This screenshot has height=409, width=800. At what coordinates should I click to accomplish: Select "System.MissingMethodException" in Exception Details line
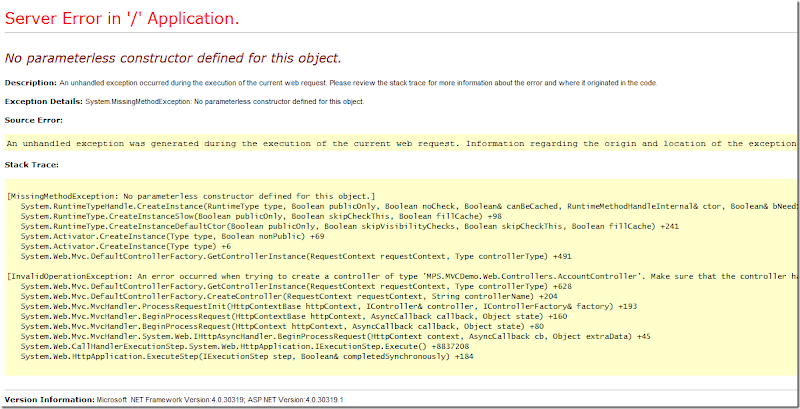pyautogui.click(x=137, y=101)
